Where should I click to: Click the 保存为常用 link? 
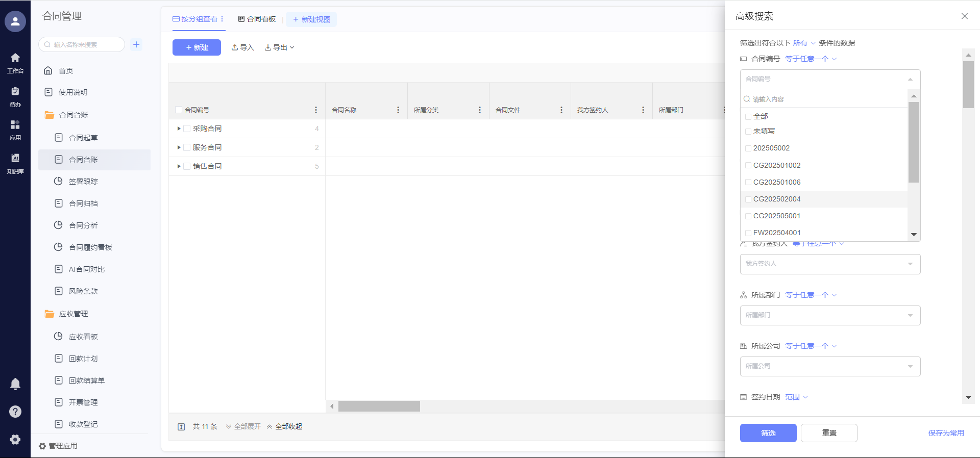(x=946, y=433)
